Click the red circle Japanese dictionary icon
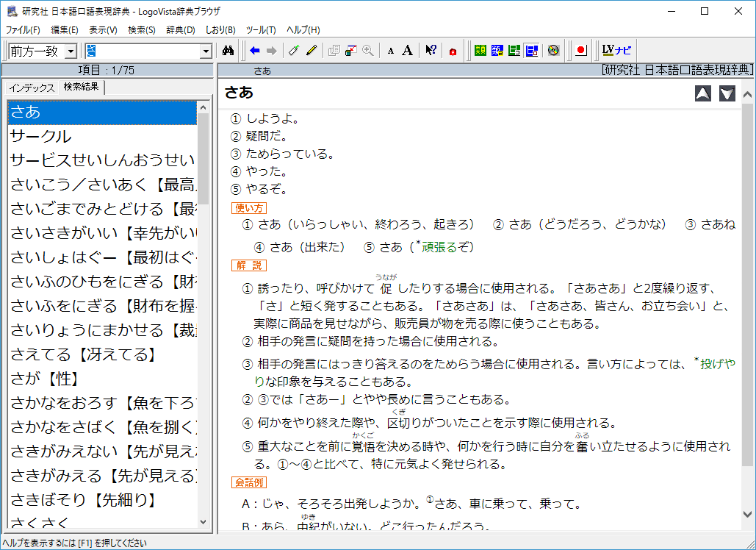756x550 pixels. pyautogui.click(x=580, y=50)
